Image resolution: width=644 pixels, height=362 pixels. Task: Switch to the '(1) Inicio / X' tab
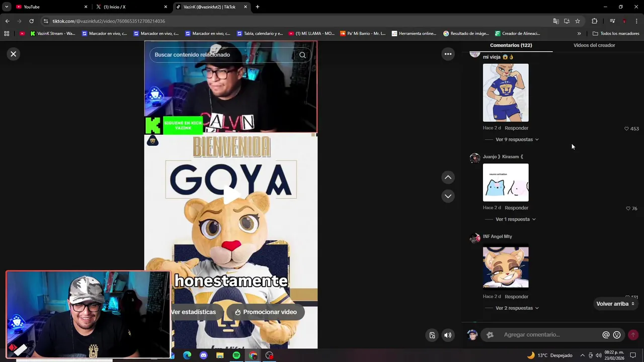128,7
